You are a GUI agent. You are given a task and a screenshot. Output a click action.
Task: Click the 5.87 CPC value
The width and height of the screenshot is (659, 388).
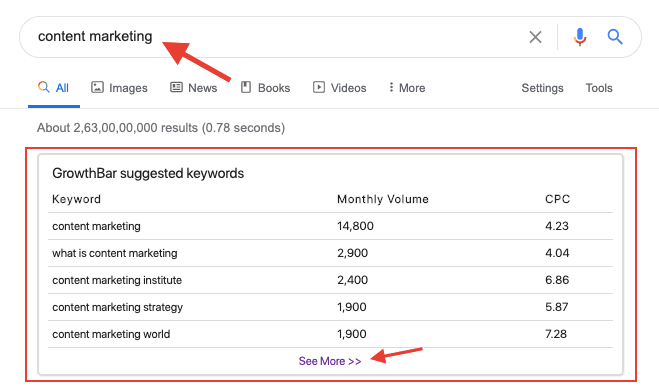pos(556,307)
